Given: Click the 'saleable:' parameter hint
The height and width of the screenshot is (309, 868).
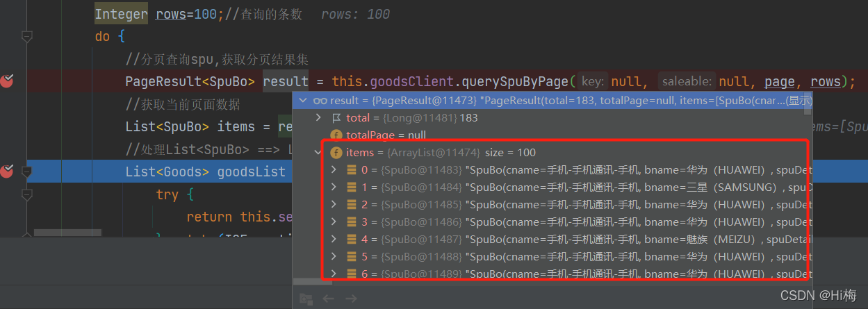Looking at the screenshot, I should (x=687, y=82).
